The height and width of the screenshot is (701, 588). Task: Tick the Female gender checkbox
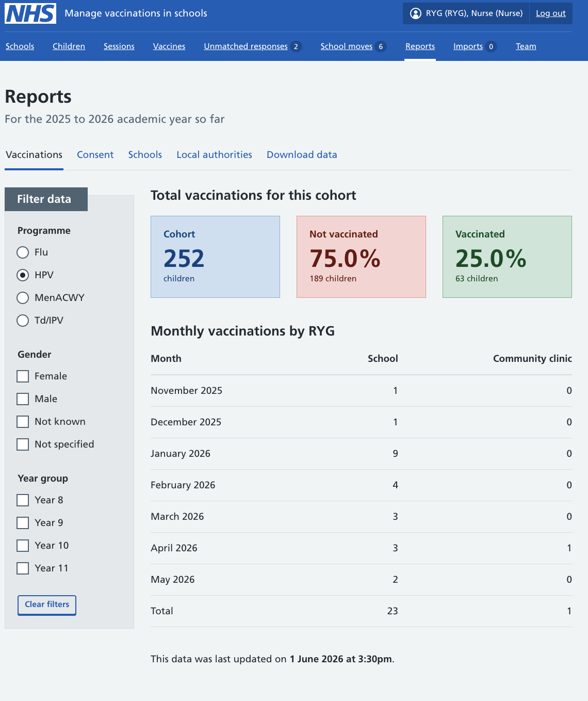23,376
